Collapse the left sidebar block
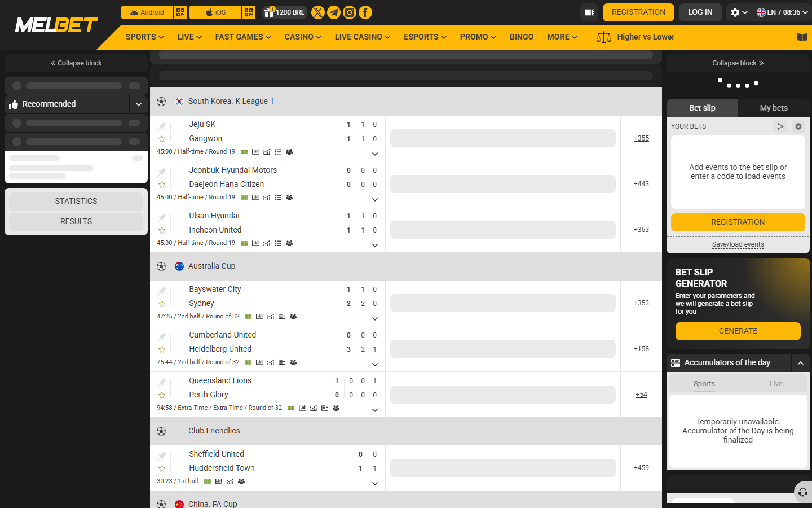Screen dimensions: 812x508 click(76, 63)
